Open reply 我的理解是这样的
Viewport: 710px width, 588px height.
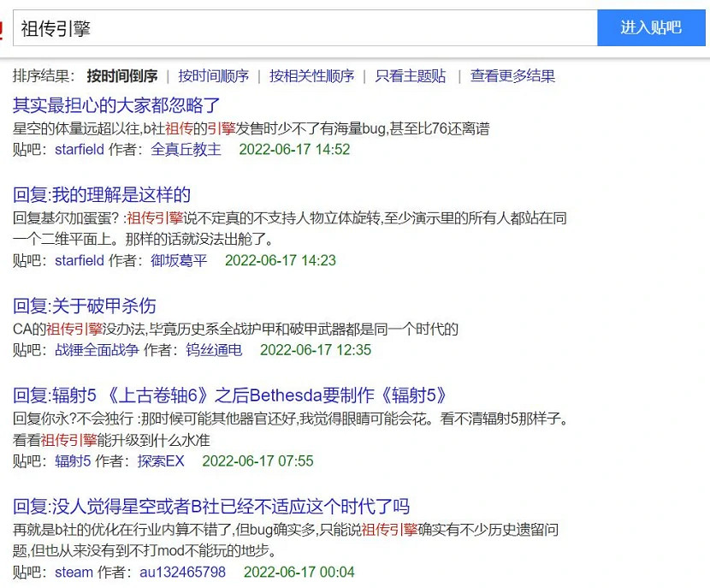point(101,194)
